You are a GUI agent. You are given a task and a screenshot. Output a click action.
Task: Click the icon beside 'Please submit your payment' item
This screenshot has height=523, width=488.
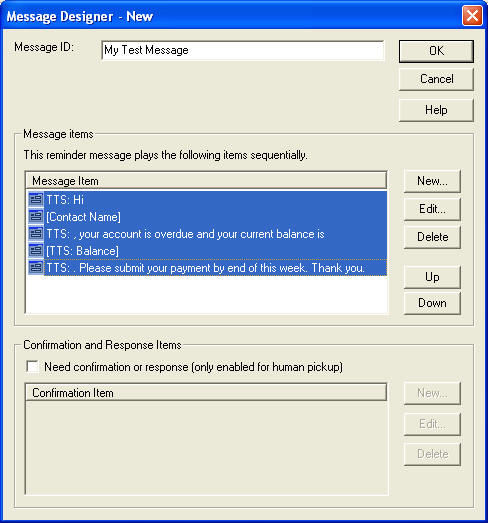pos(36,268)
